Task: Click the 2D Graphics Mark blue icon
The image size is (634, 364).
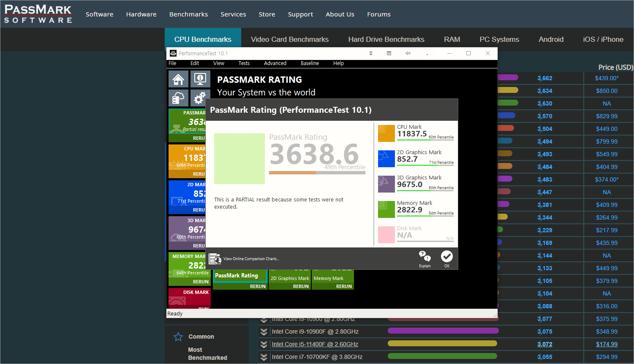Action: [386, 159]
